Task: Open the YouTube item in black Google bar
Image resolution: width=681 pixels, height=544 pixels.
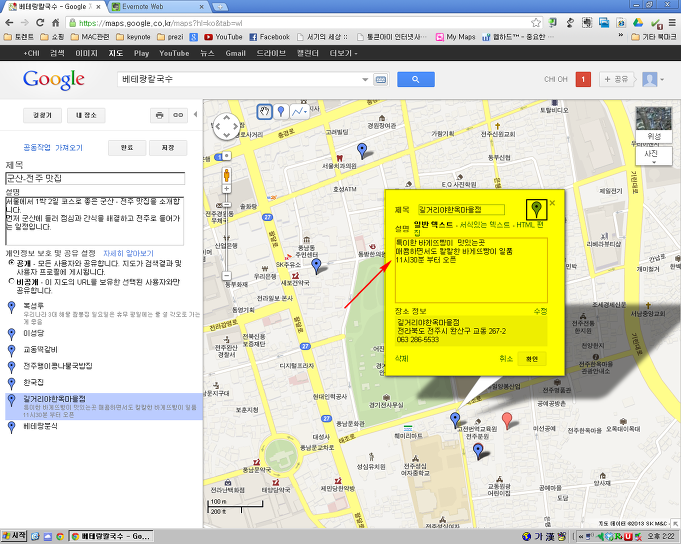Action: pyautogui.click(x=174, y=53)
